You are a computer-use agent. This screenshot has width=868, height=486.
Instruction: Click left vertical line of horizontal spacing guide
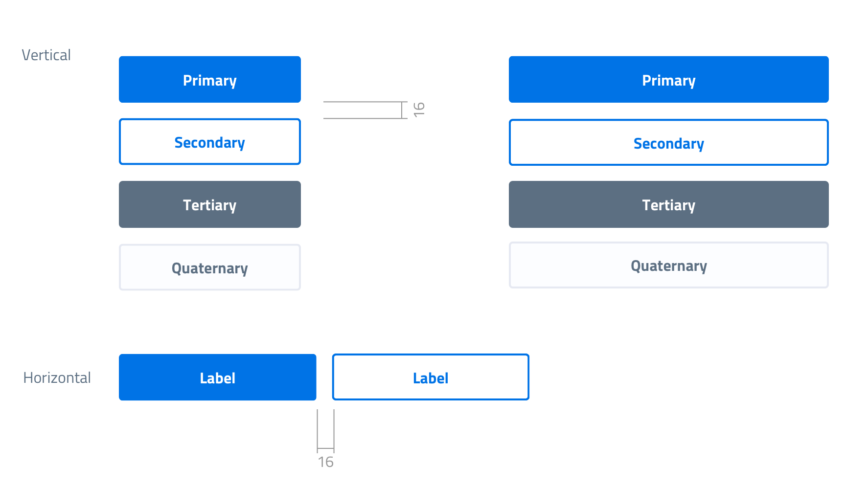[317, 428]
